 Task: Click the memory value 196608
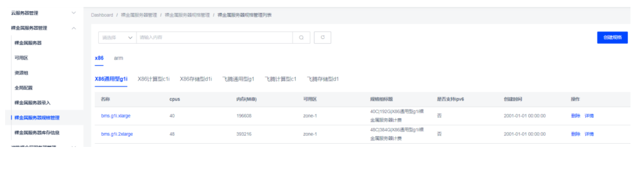[x=244, y=116]
